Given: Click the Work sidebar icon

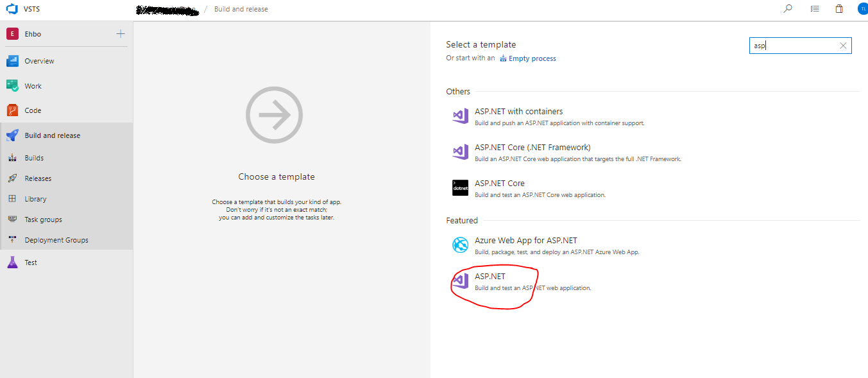Looking at the screenshot, I should (x=12, y=85).
